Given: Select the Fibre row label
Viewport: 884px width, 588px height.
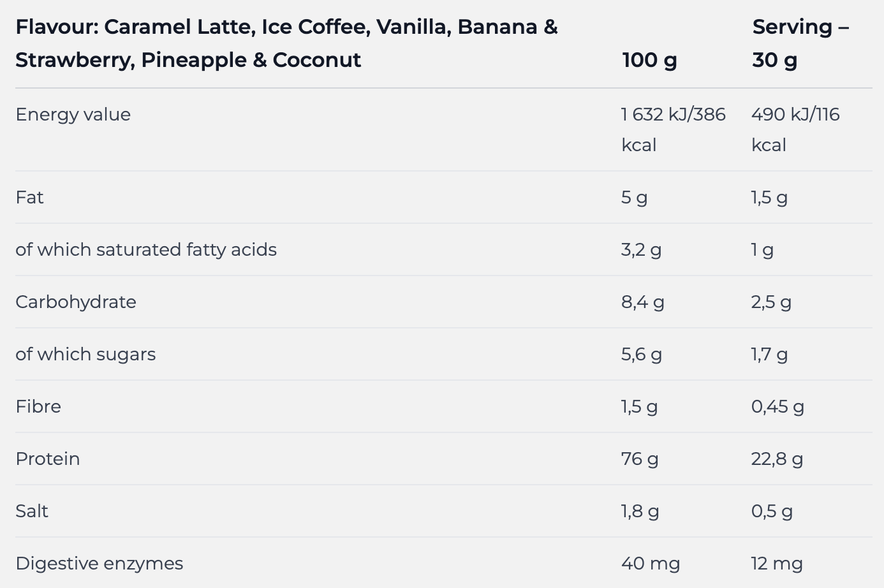Looking at the screenshot, I should tap(38, 407).
